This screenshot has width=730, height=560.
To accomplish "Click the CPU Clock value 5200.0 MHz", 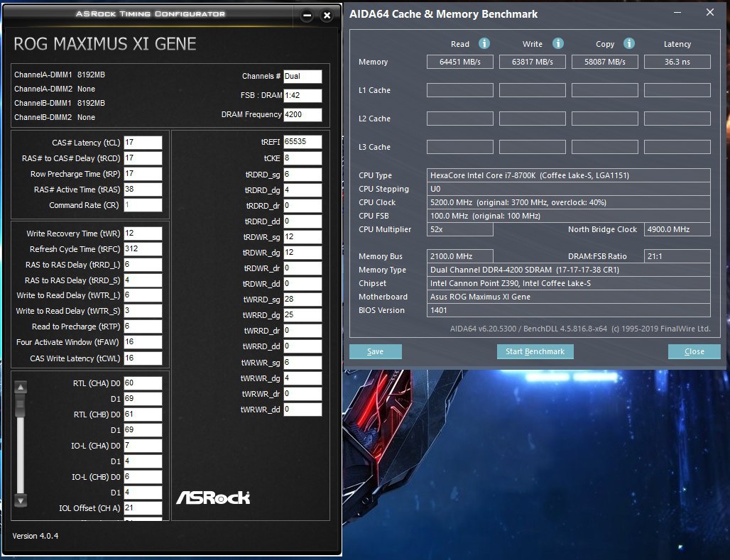I will coord(569,202).
